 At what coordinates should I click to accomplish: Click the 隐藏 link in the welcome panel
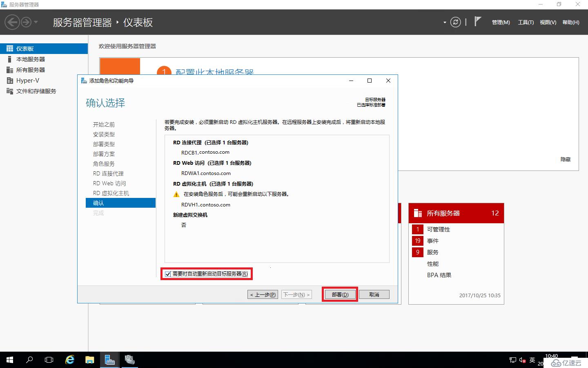566,159
